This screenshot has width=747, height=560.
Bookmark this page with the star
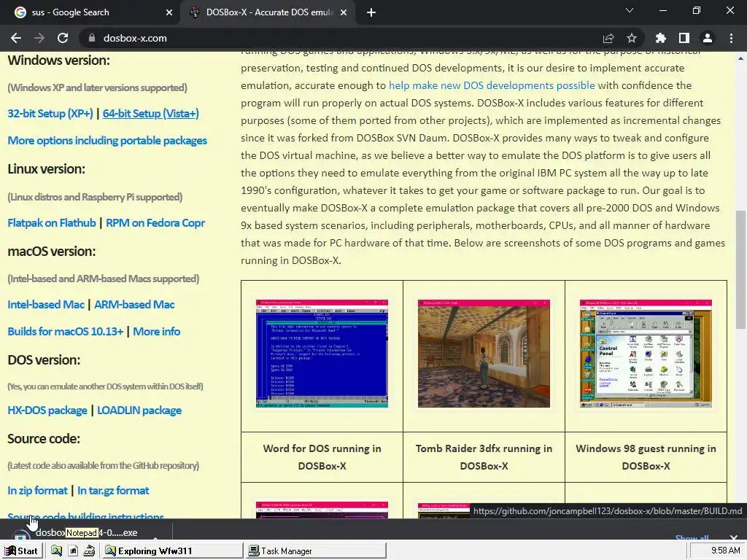pos(632,38)
